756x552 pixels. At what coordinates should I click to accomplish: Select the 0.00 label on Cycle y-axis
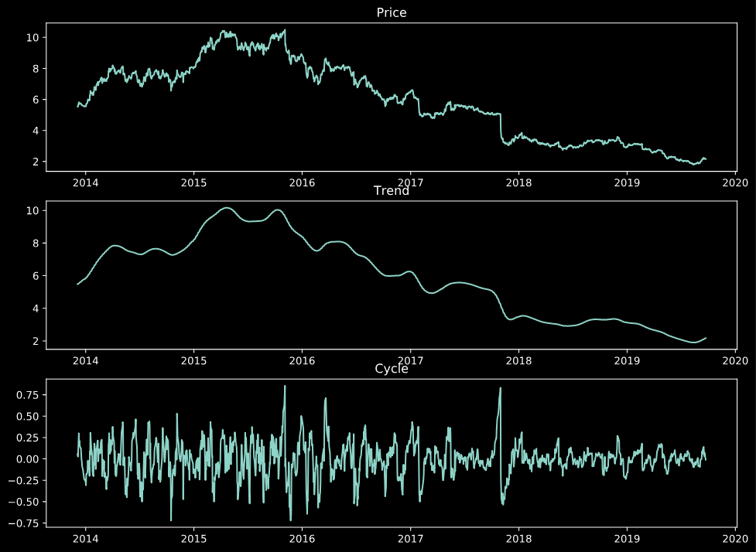coord(28,459)
